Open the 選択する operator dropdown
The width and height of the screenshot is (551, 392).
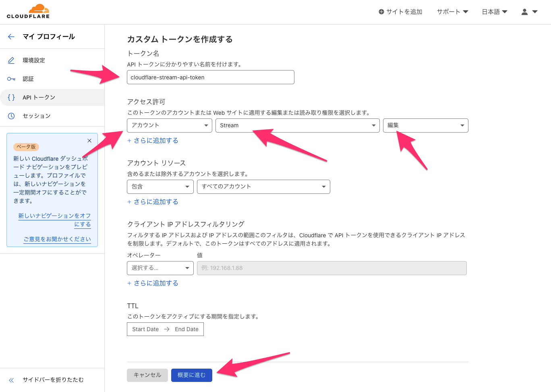point(160,268)
